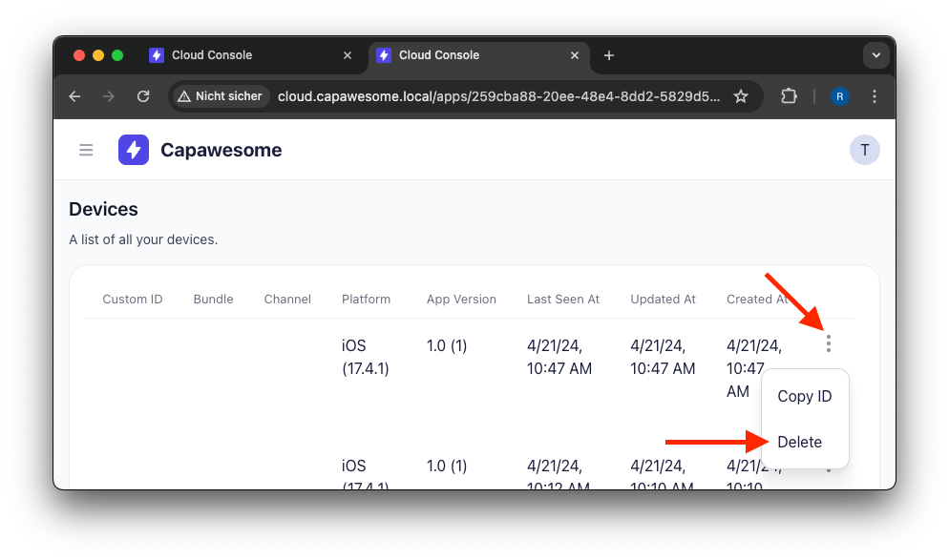Close the active Cloud Console tab
949x560 pixels.
(x=574, y=55)
